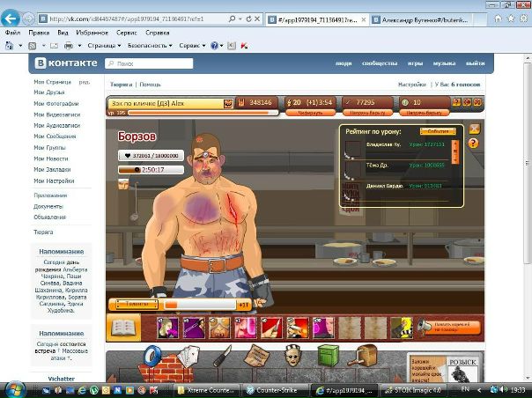Open the Страница dropdown in IE toolbar
Image resolution: width=532 pixels, height=398 pixels.
click(105, 45)
